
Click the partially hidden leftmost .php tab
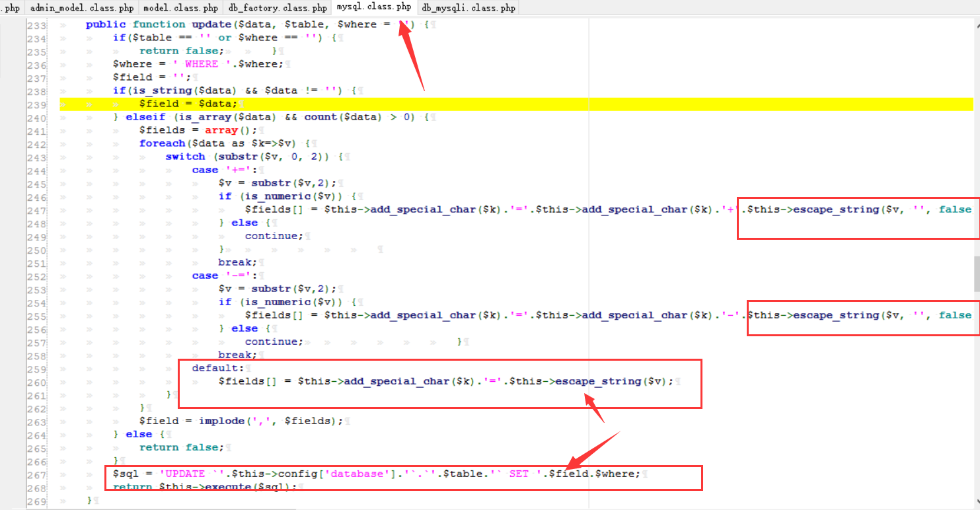pos(12,8)
